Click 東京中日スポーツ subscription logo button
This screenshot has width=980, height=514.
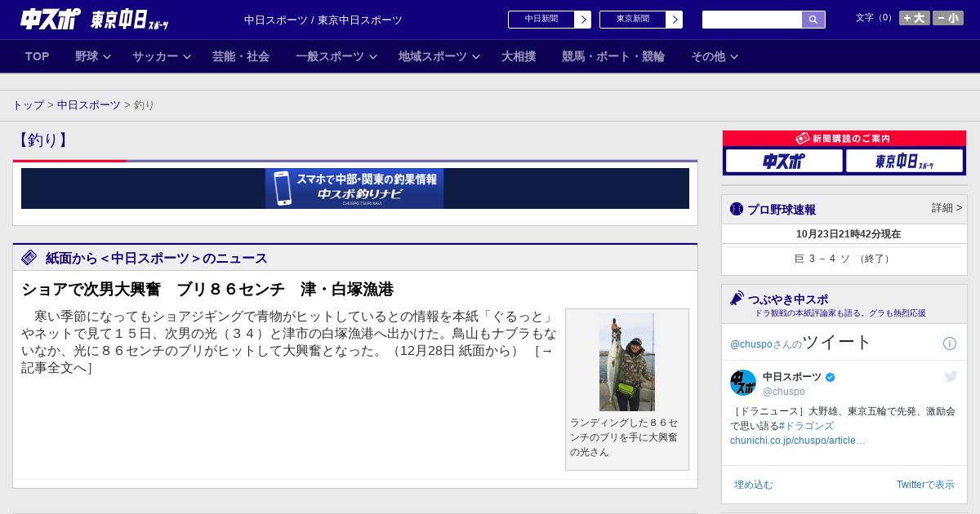pos(904,161)
